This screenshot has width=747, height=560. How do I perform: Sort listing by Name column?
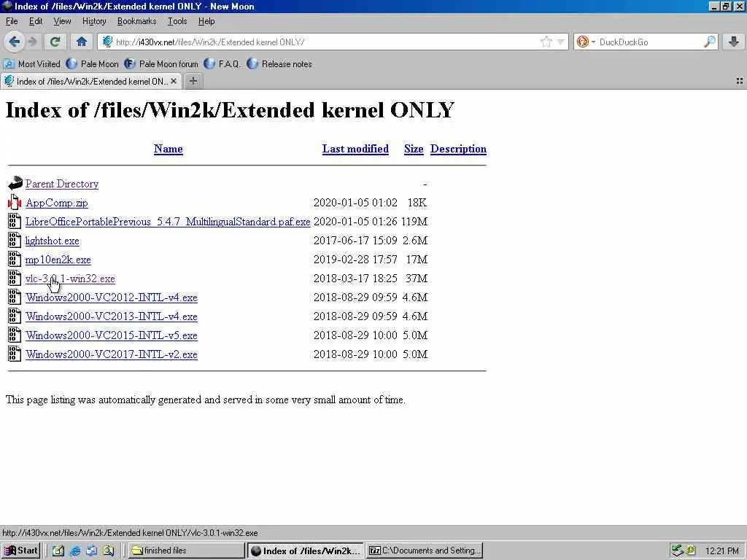[x=169, y=149]
